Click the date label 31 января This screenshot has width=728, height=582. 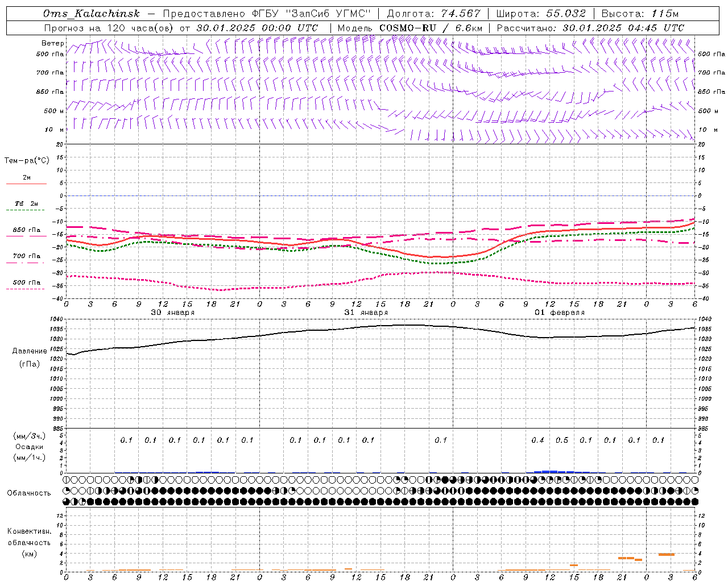point(366,313)
